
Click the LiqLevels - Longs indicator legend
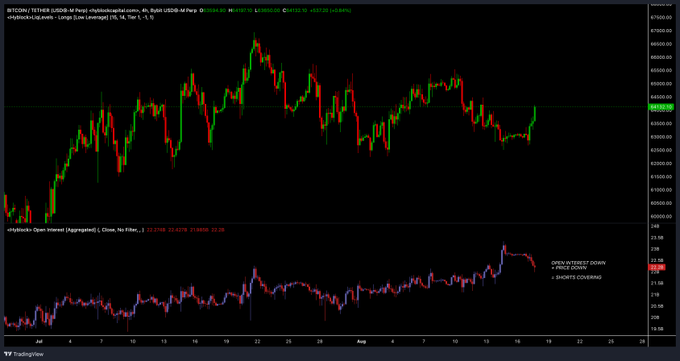tap(80, 17)
